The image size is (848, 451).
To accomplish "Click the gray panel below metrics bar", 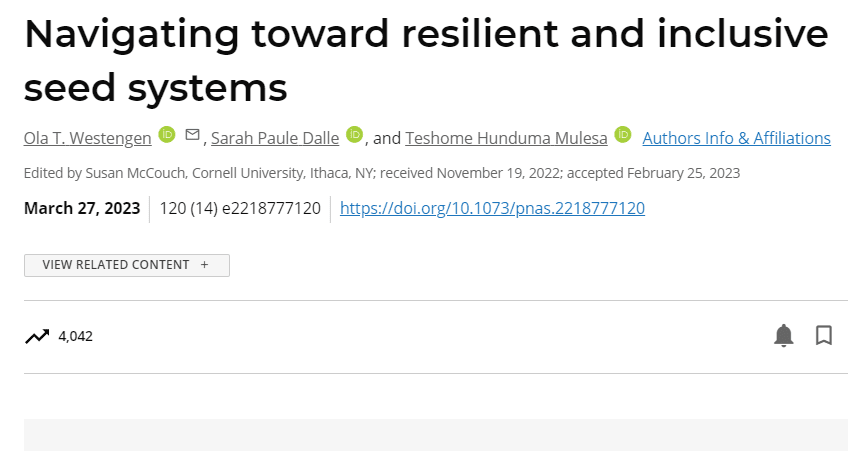I will [x=436, y=435].
